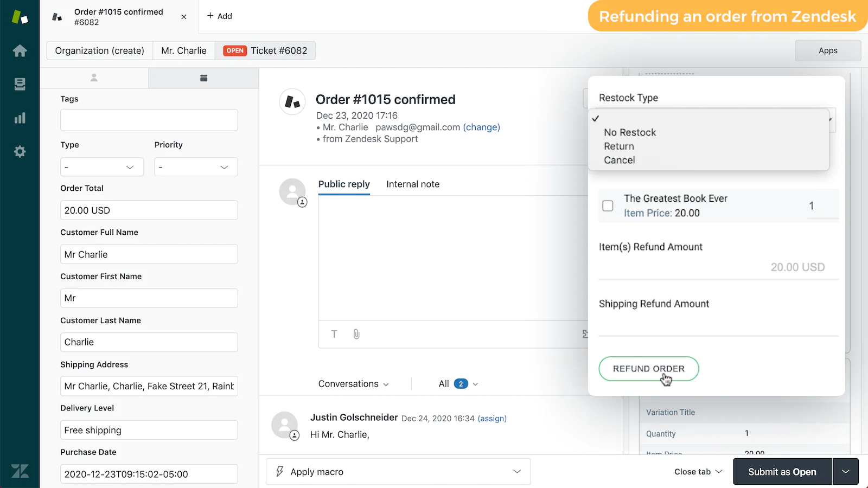Check The Greatest Book Ever item checkbox
Image resolution: width=868 pixels, height=488 pixels.
point(608,206)
